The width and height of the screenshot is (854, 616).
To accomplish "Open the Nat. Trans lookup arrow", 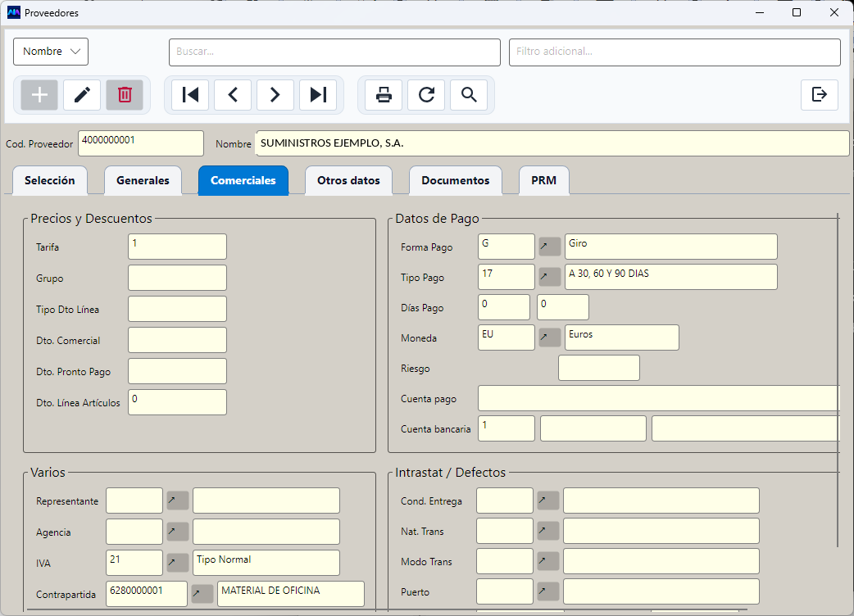I will (x=548, y=531).
